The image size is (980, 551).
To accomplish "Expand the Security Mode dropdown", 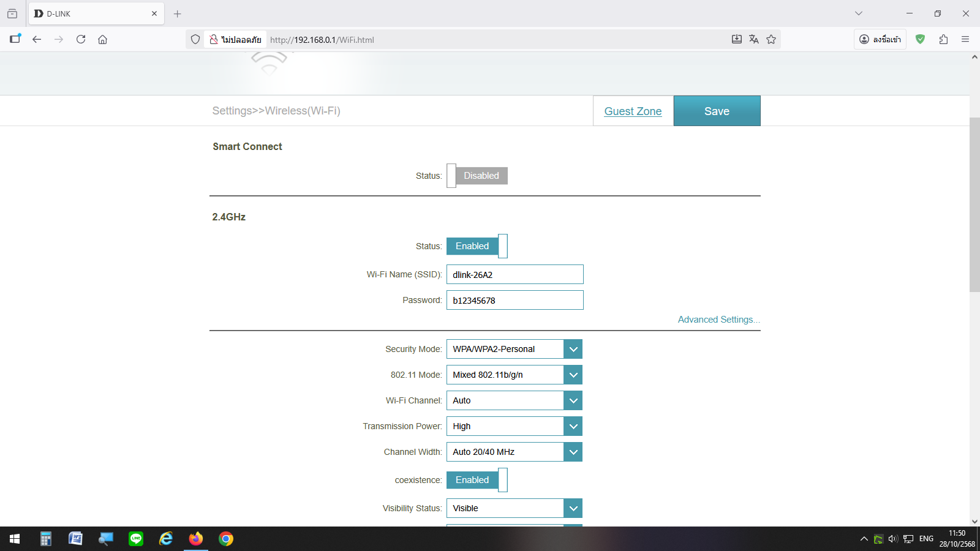I will [x=573, y=349].
